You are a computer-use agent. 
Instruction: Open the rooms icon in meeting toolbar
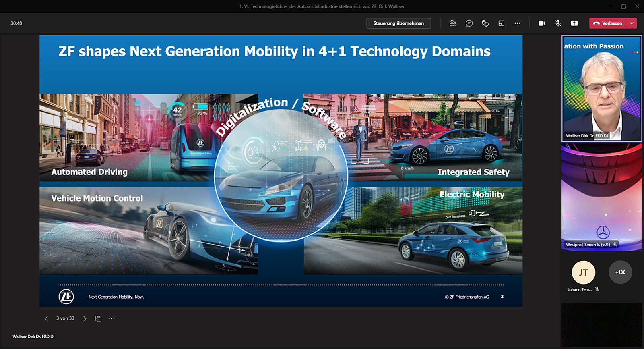501,23
